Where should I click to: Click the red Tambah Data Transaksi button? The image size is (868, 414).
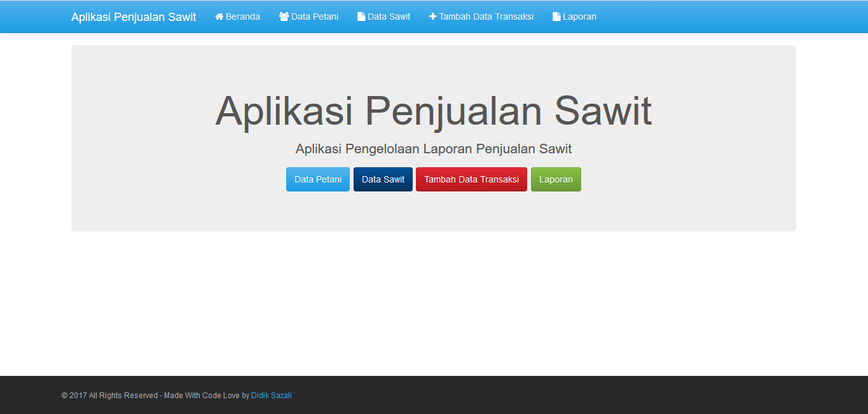(x=471, y=179)
